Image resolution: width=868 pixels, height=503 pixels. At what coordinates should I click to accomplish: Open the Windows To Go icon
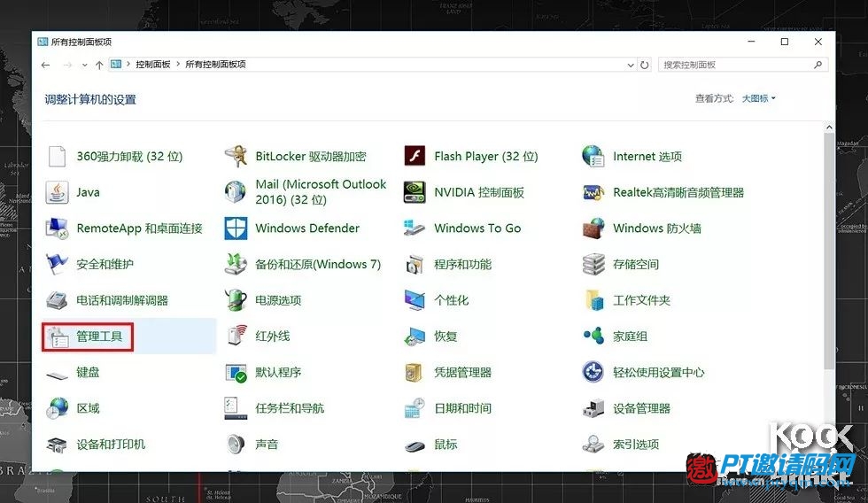415,228
